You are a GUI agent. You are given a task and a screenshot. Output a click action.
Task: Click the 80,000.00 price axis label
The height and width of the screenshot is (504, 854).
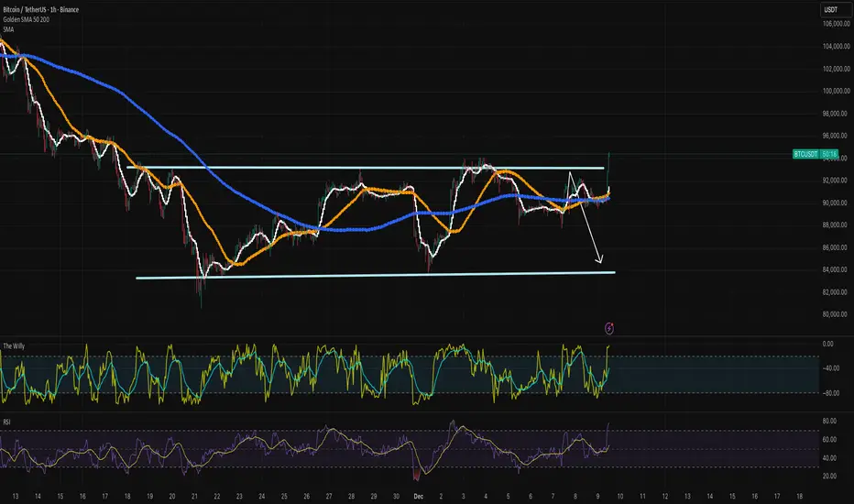pyautogui.click(x=835, y=314)
